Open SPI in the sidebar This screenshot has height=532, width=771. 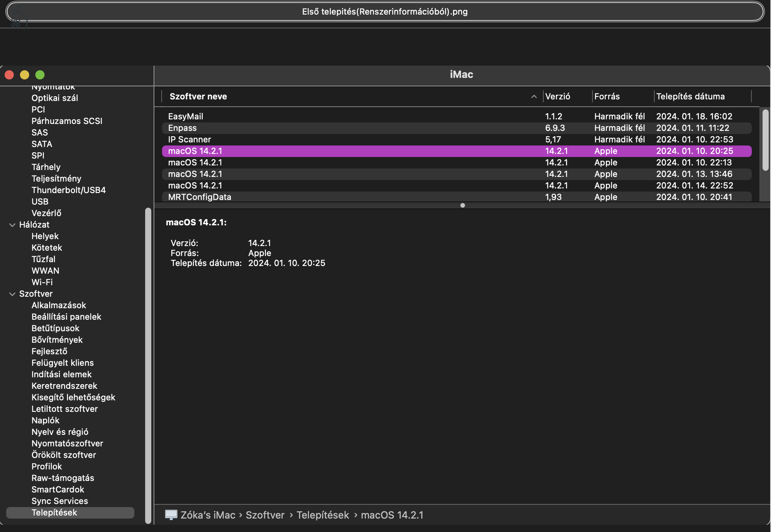coord(38,156)
